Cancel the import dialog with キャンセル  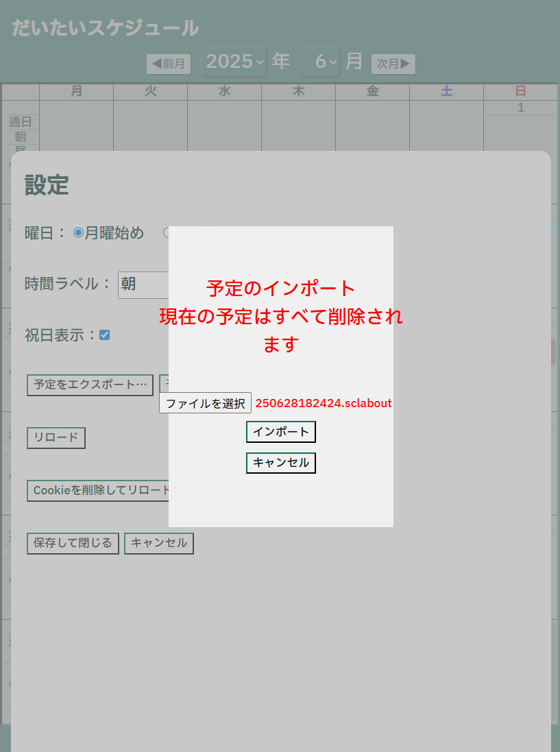[280, 463]
